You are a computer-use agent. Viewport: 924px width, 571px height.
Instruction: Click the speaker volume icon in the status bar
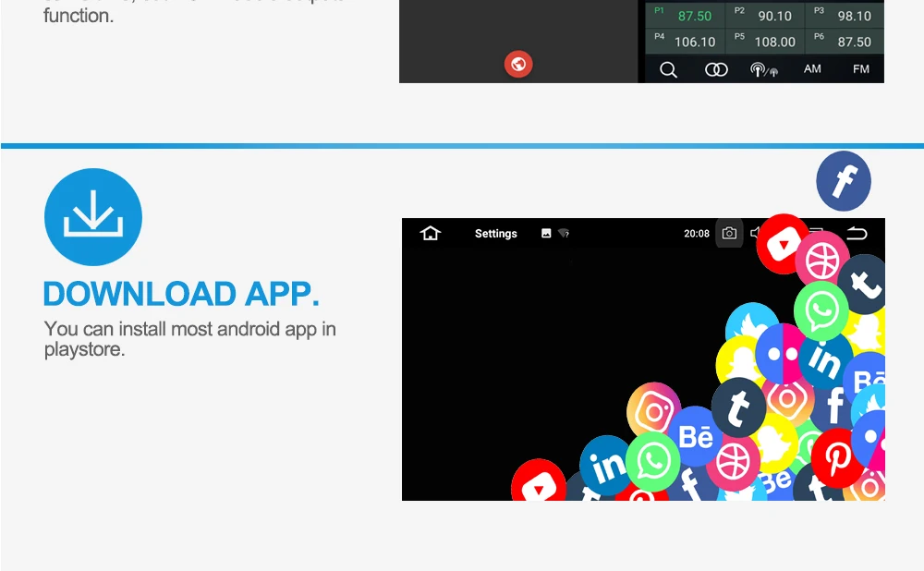point(754,234)
